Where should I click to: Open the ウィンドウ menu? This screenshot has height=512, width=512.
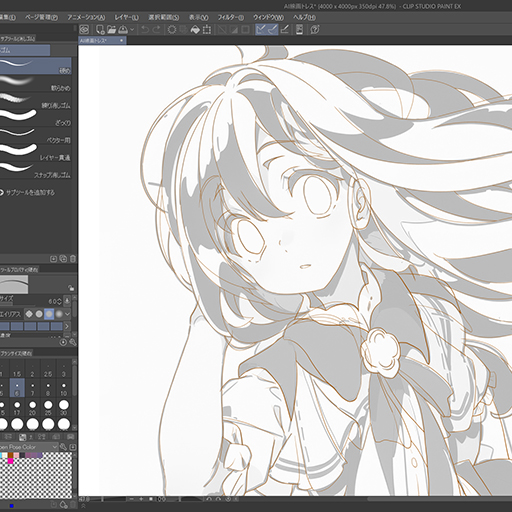point(268,17)
